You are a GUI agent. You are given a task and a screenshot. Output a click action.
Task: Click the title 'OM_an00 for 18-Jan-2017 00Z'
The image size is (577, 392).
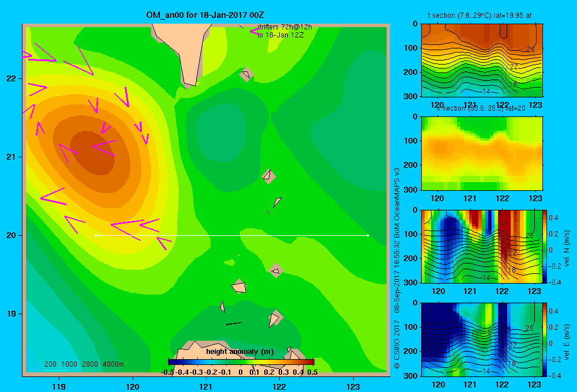205,15
